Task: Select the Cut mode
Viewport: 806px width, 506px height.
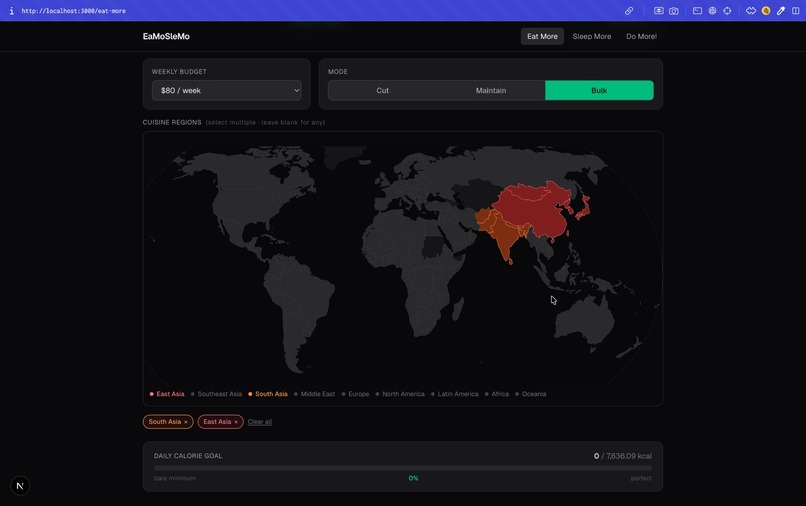Action: point(382,91)
